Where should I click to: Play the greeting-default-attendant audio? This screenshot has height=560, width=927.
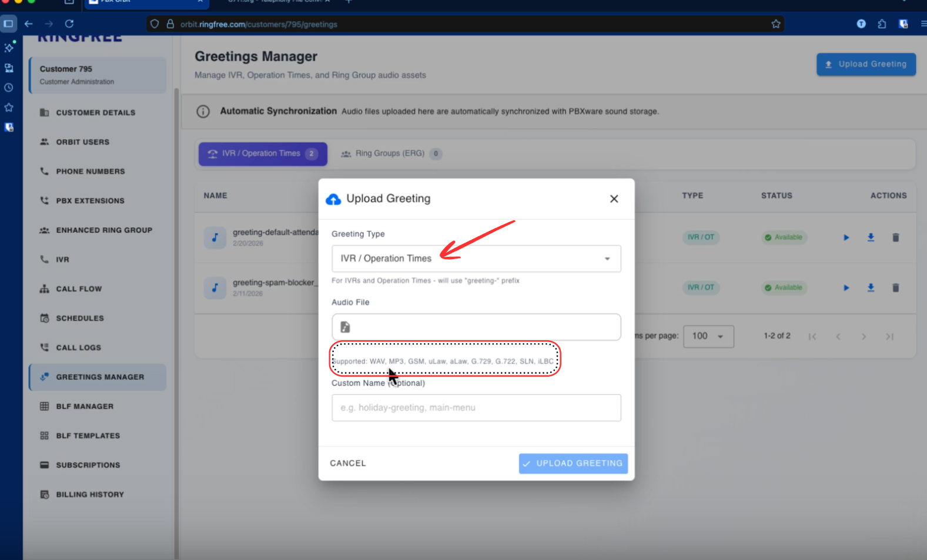(x=846, y=238)
